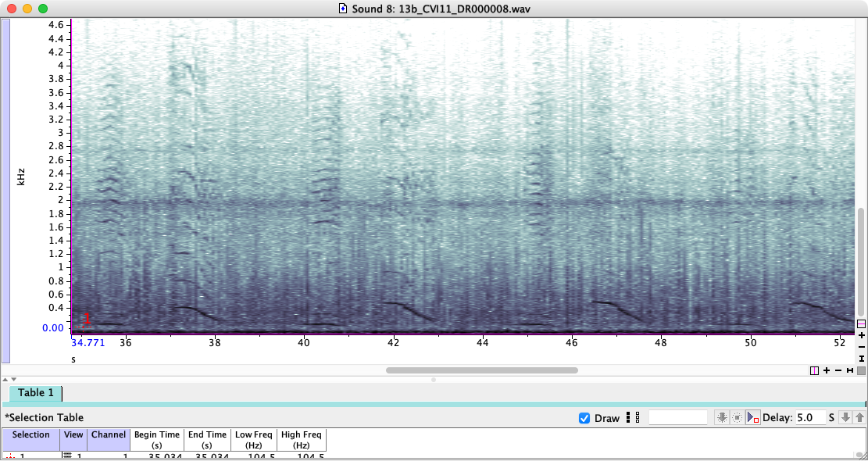The width and height of the screenshot is (868, 461).
Task: Click the dotted-circle stop playback button
Action: tap(737, 418)
